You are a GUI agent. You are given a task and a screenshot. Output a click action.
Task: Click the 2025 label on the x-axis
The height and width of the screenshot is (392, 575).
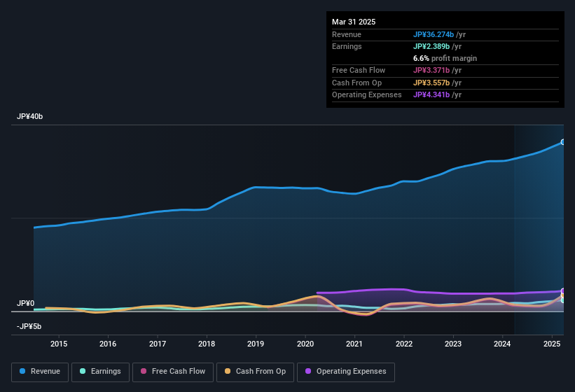(x=552, y=344)
